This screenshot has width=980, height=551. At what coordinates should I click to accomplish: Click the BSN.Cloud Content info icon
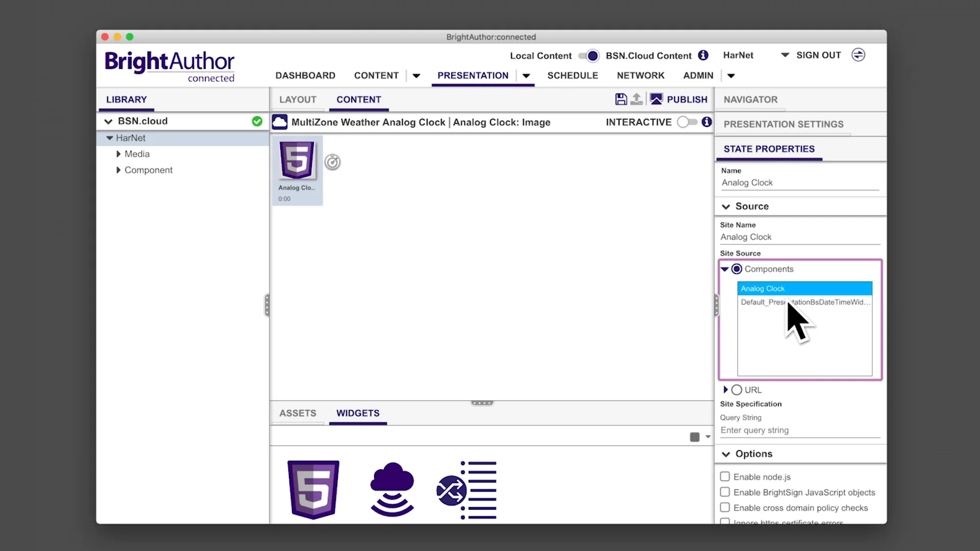coord(703,55)
